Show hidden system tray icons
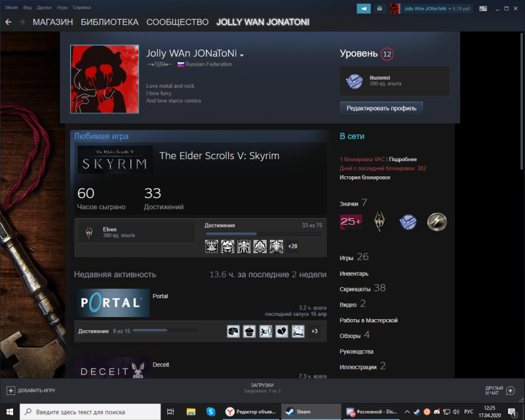This screenshot has height=420, width=525. (x=407, y=411)
